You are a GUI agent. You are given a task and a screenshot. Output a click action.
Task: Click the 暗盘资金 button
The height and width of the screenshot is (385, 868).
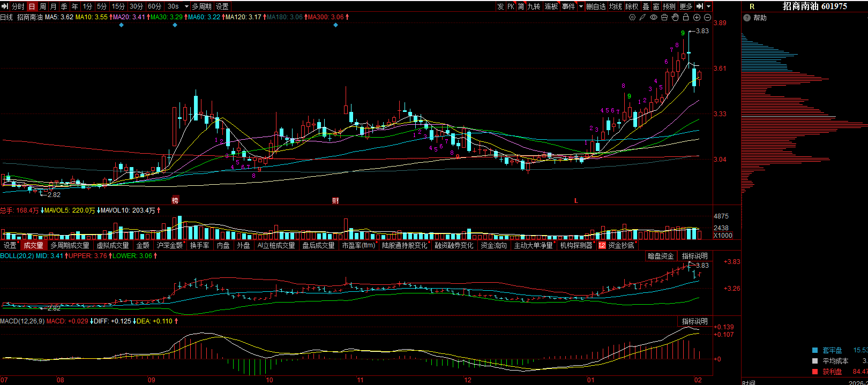click(661, 256)
